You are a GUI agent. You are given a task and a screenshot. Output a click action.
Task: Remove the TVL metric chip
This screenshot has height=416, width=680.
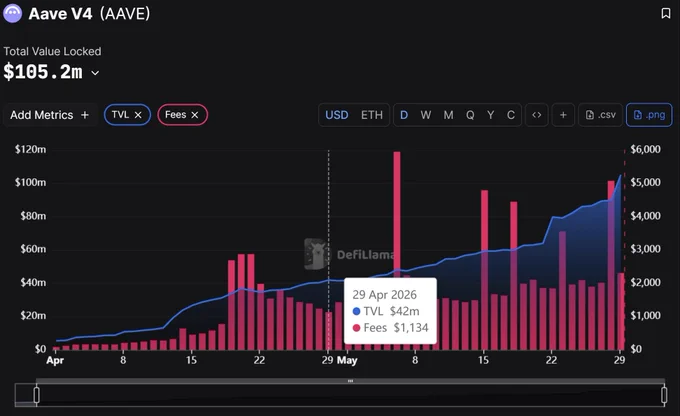click(x=138, y=115)
